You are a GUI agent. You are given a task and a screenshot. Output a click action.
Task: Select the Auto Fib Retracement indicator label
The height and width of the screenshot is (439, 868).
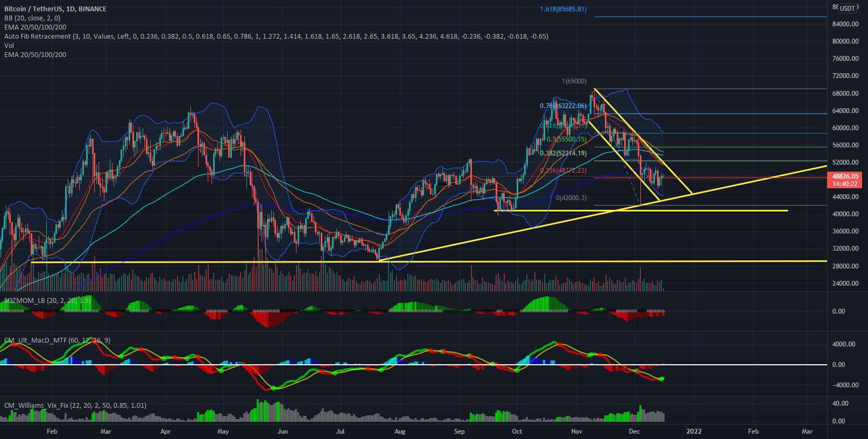tap(276, 36)
